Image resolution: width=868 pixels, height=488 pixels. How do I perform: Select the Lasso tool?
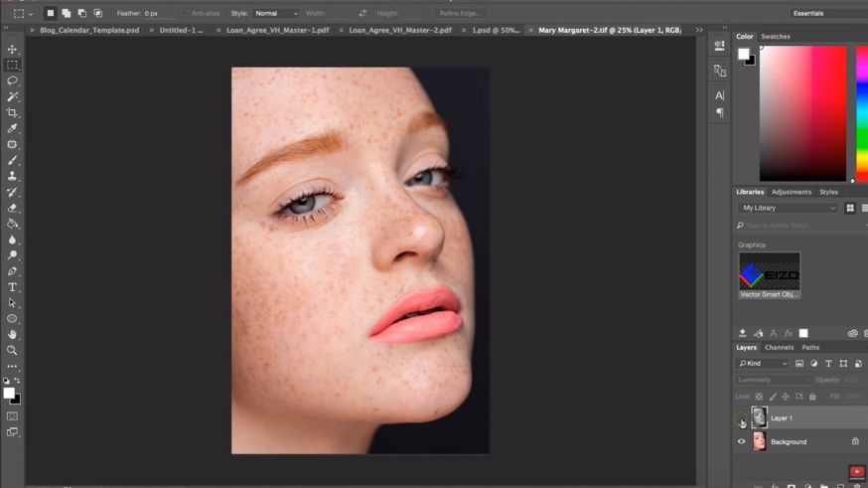click(x=13, y=81)
